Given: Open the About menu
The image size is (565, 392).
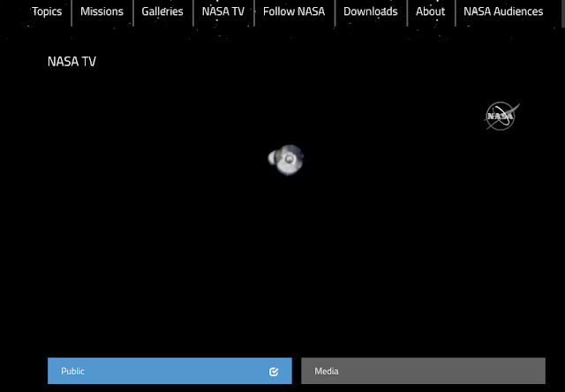Looking at the screenshot, I should [x=431, y=11].
